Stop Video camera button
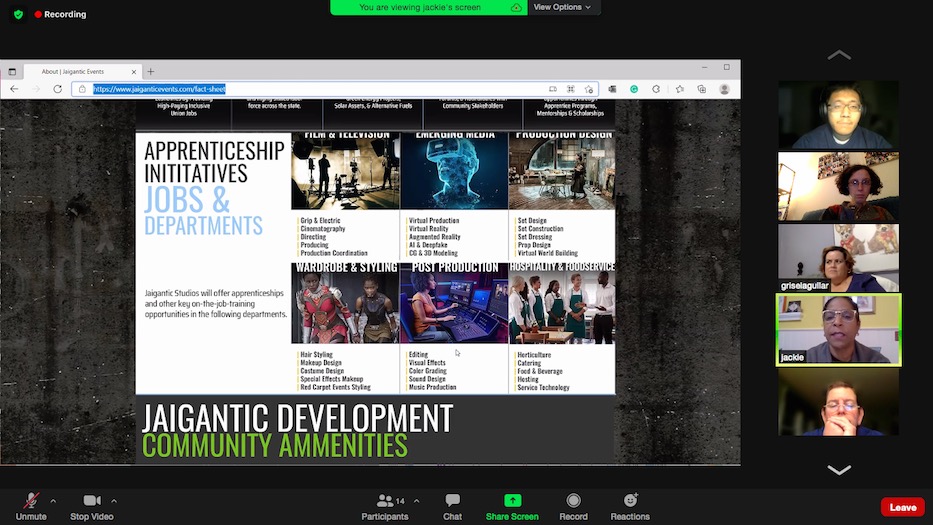The height and width of the screenshot is (525, 933). (92, 507)
